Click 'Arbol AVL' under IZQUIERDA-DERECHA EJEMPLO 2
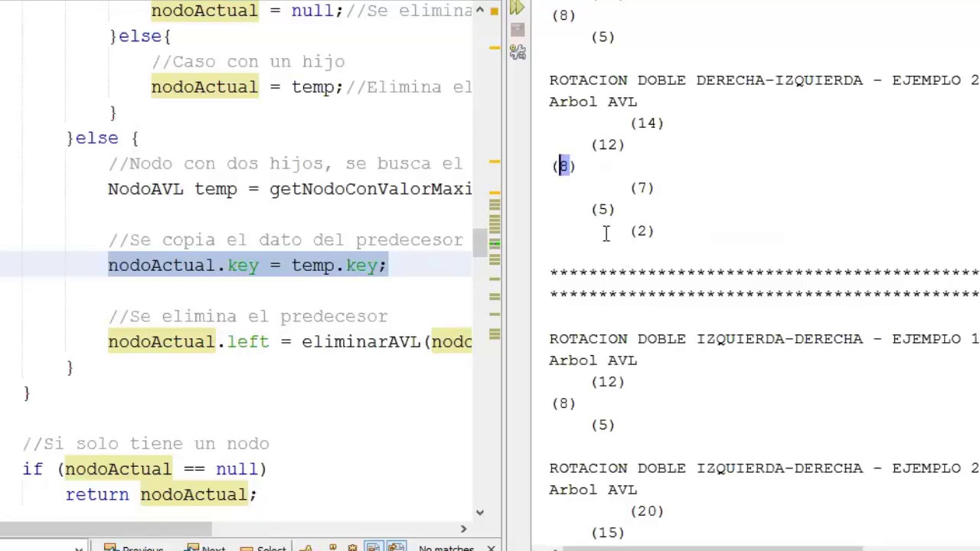Screen dimensions: 980x551 (x=593, y=490)
